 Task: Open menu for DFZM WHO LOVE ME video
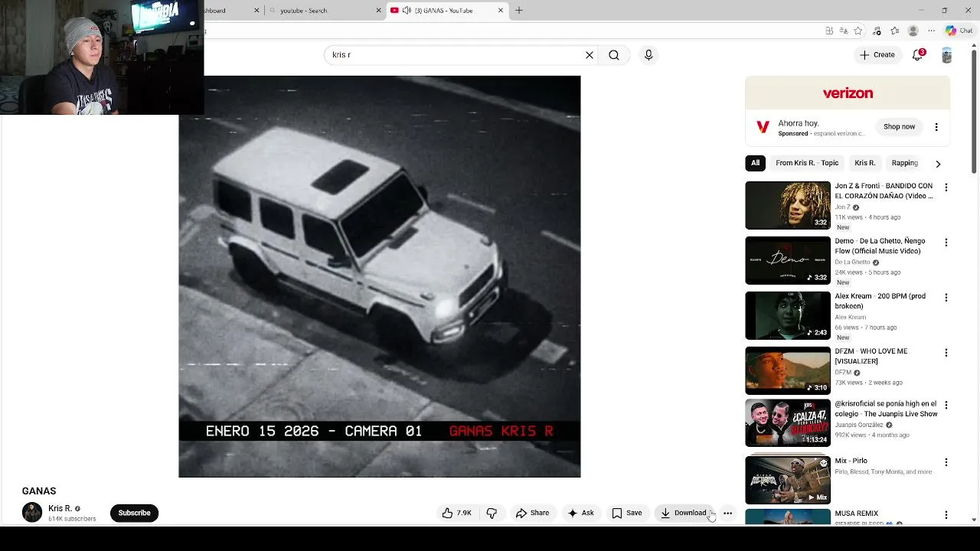(x=946, y=353)
